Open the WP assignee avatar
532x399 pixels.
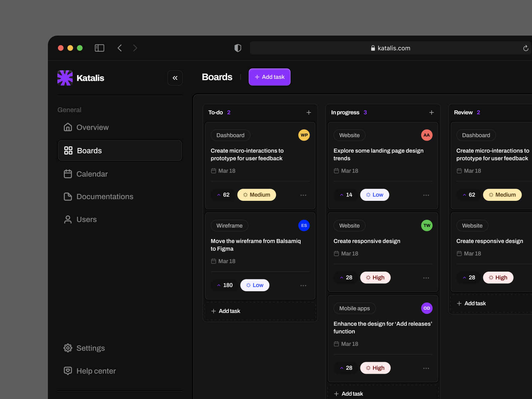(304, 135)
